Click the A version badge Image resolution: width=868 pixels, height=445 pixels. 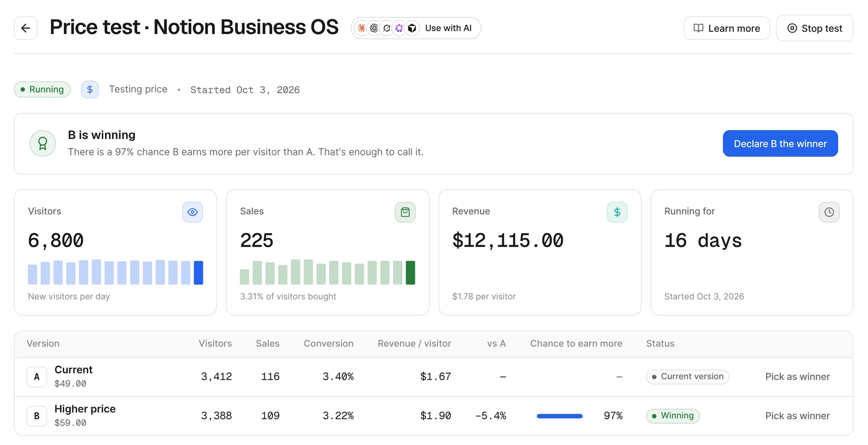[37, 377]
